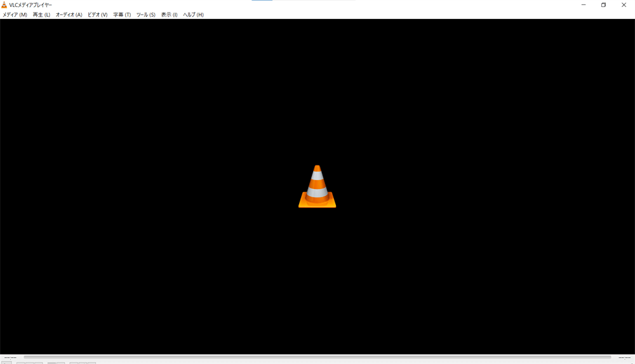
Task: Open the ツール (S) tools menu
Action: tap(146, 15)
